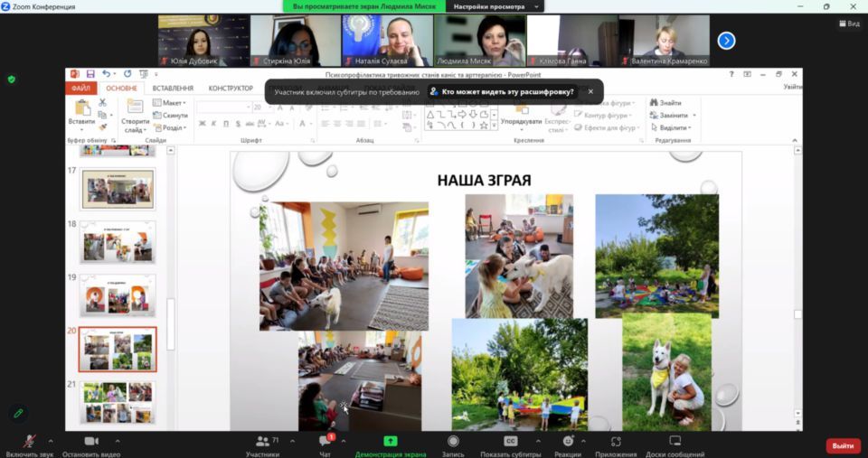Dismiss the subtitles notification banner
868x458 pixels.
[x=590, y=91]
